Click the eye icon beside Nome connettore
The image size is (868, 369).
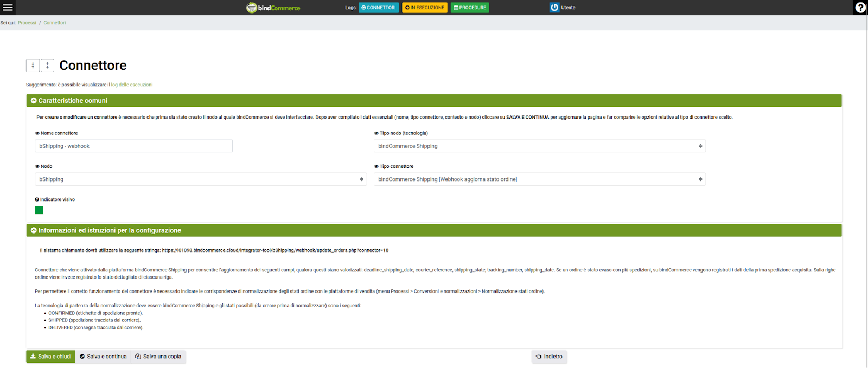(x=37, y=133)
